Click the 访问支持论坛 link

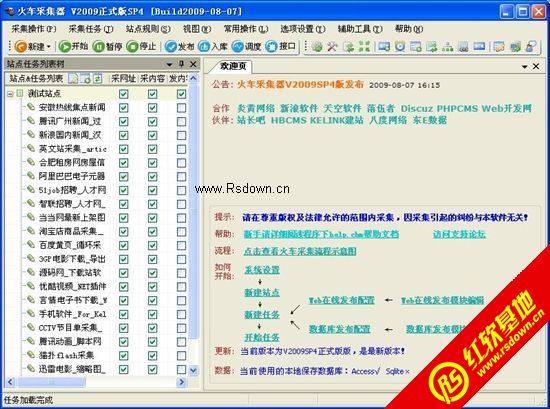click(459, 234)
